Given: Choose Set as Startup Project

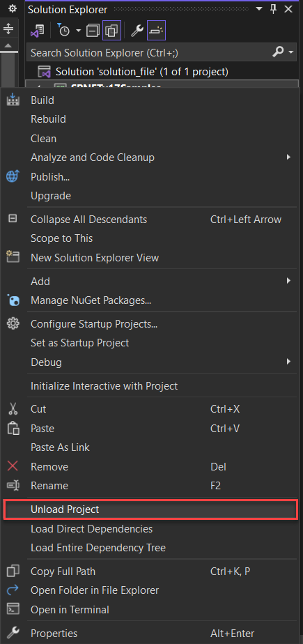Looking at the screenshot, I should coord(79,342).
